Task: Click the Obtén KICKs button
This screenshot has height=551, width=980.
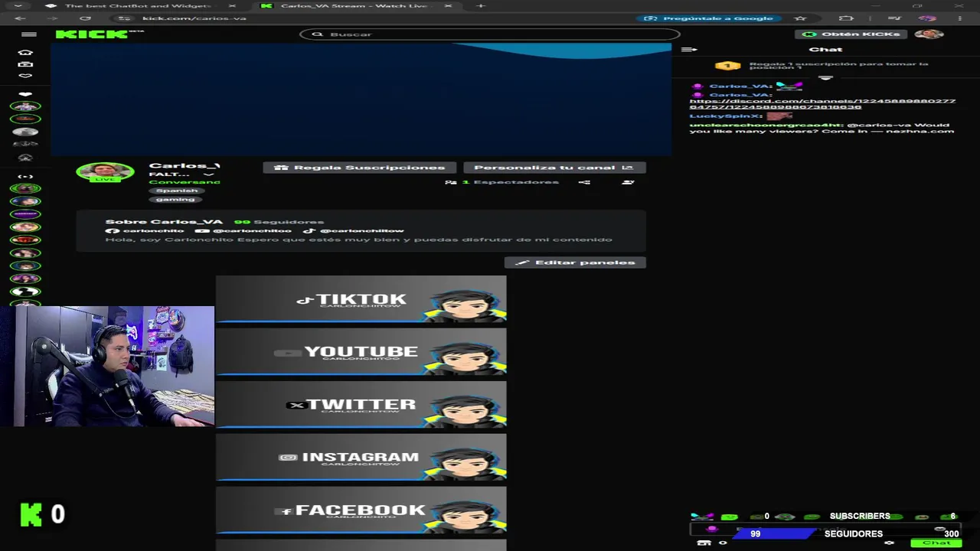Action: (x=851, y=34)
